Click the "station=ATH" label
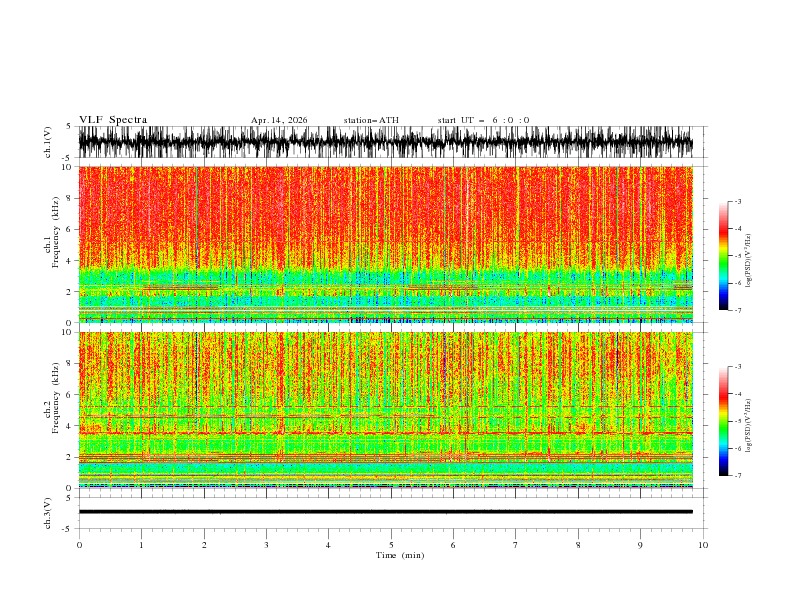The image size is (792, 612). pos(371,120)
